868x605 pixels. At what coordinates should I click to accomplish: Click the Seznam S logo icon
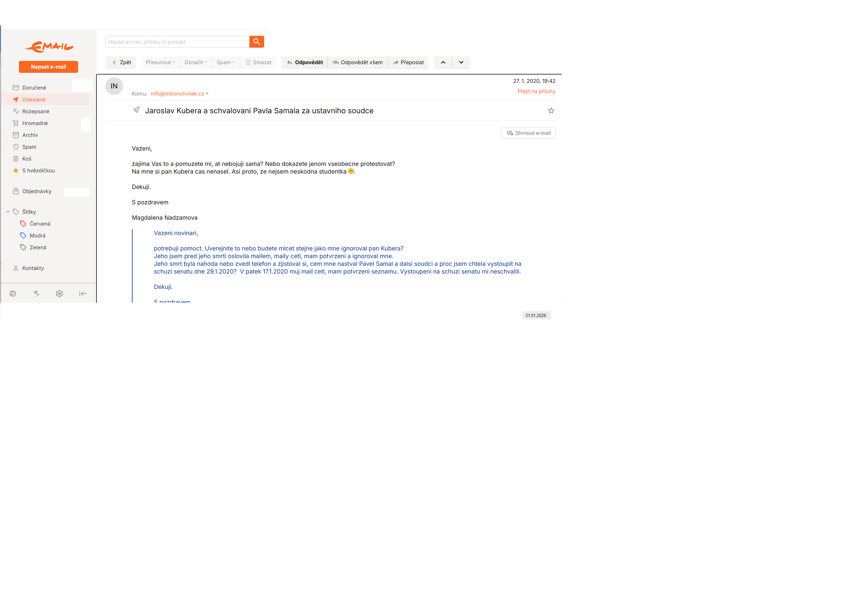coord(36,294)
